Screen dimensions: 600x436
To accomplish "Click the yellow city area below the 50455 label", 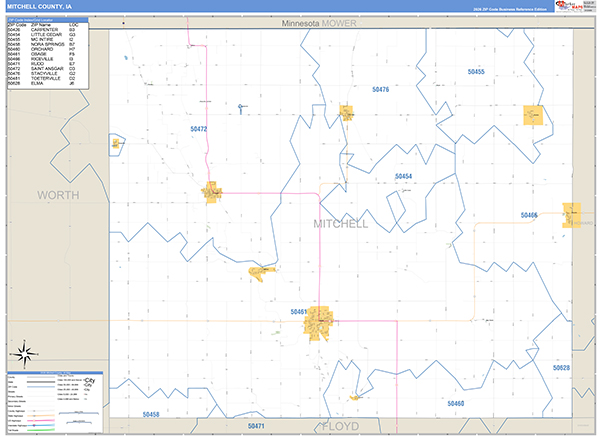I will point(532,116).
